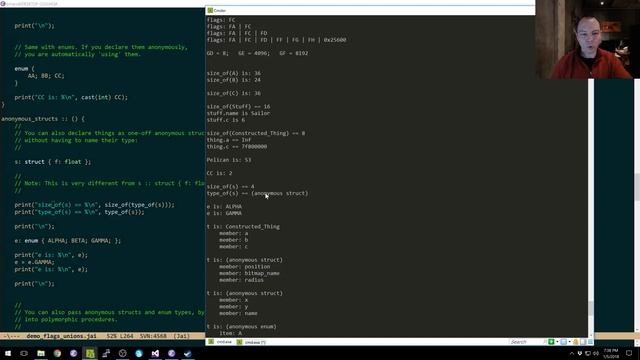Toggle the Cmder lock icon
640x360 pixels.
click(576, 342)
